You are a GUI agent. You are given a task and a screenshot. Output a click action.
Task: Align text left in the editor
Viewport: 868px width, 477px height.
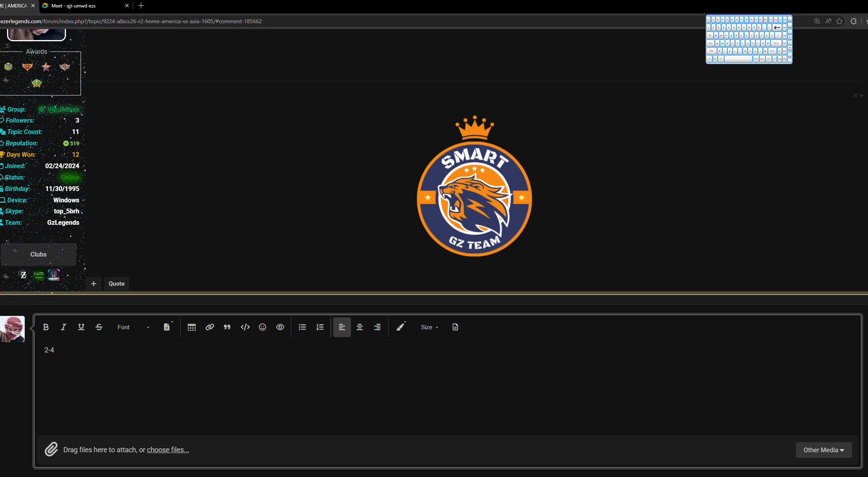coord(342,327)
